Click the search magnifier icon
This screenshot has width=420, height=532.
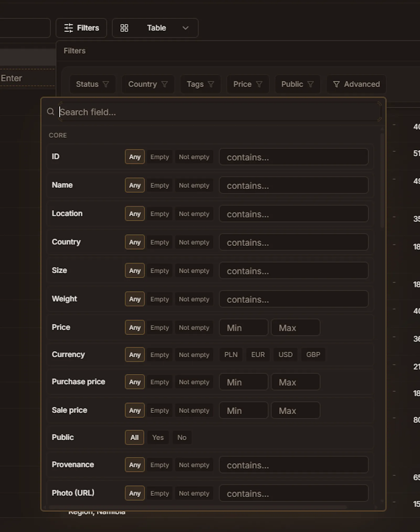coord(50,112)
